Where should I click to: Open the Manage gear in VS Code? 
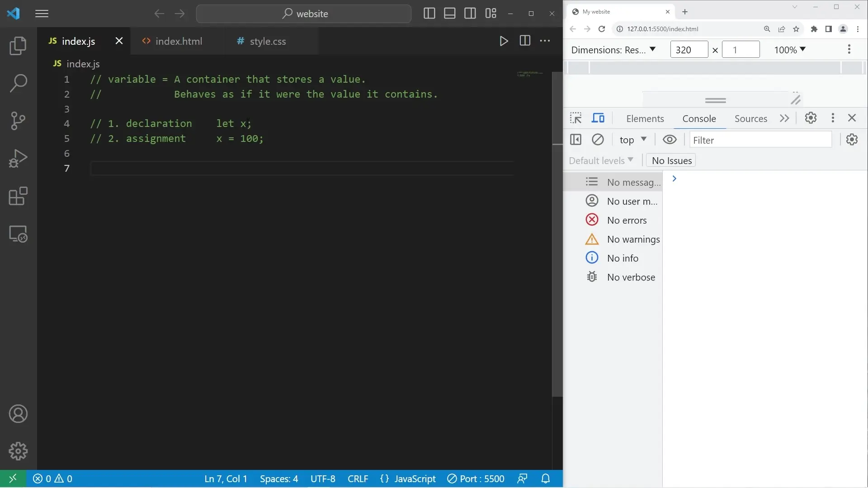click(x=18, y=451)
